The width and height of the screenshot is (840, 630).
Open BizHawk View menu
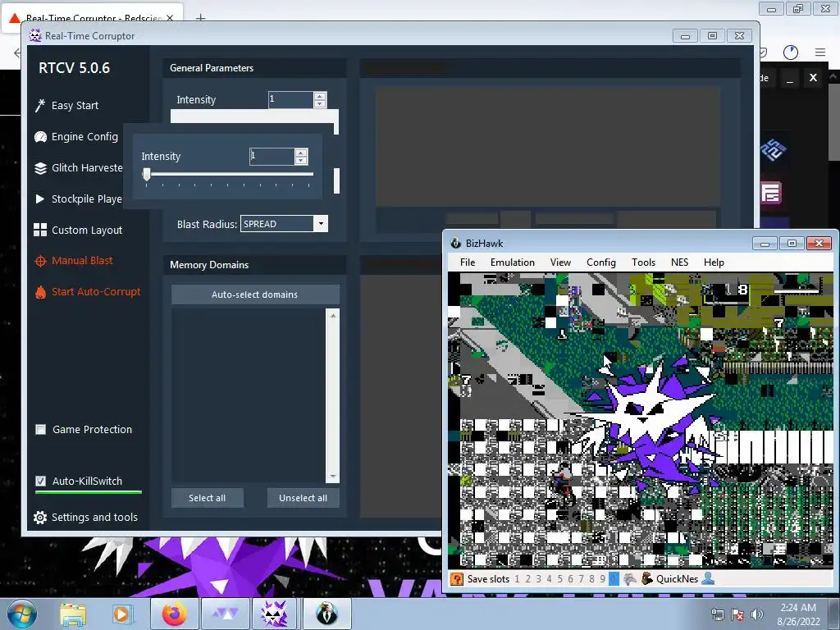[560, 262]
